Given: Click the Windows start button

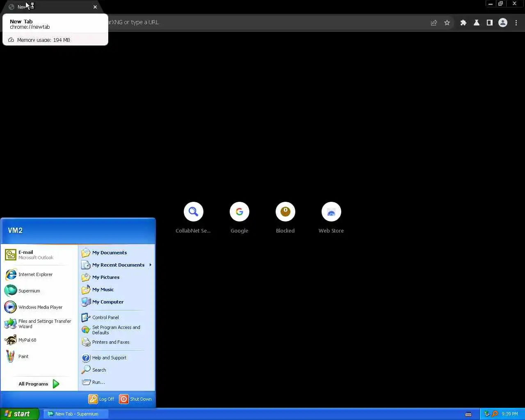Looking at the screenshot, I should point(19,414).
